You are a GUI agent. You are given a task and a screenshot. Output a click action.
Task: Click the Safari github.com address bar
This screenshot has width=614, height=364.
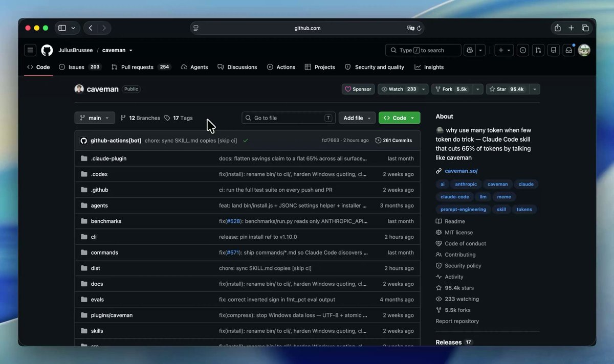[x=307, y=28]
